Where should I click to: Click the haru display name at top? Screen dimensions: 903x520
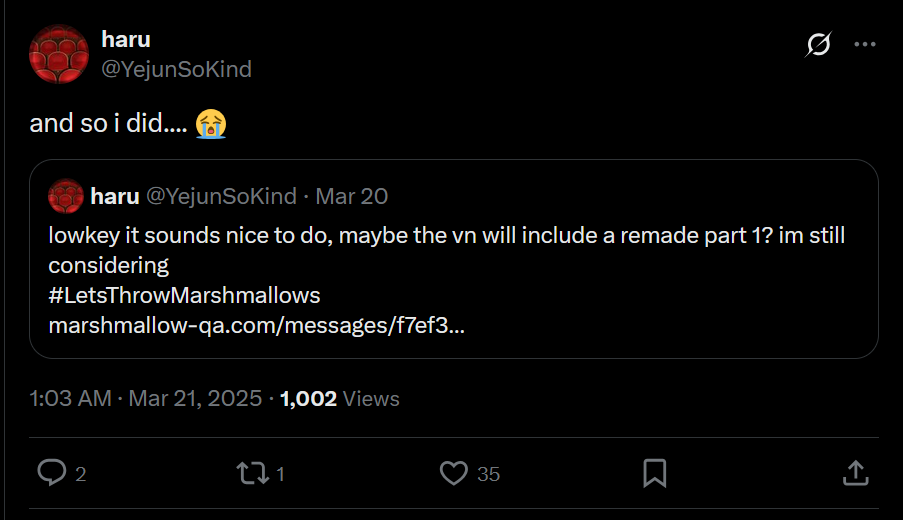click(126, 40)
